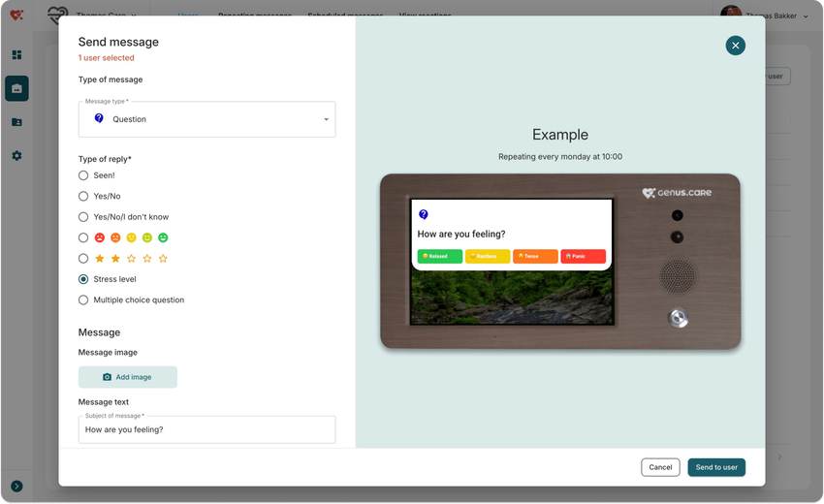Select the "Seen!" reply type
824x504 pixels.
coord(83,175)
